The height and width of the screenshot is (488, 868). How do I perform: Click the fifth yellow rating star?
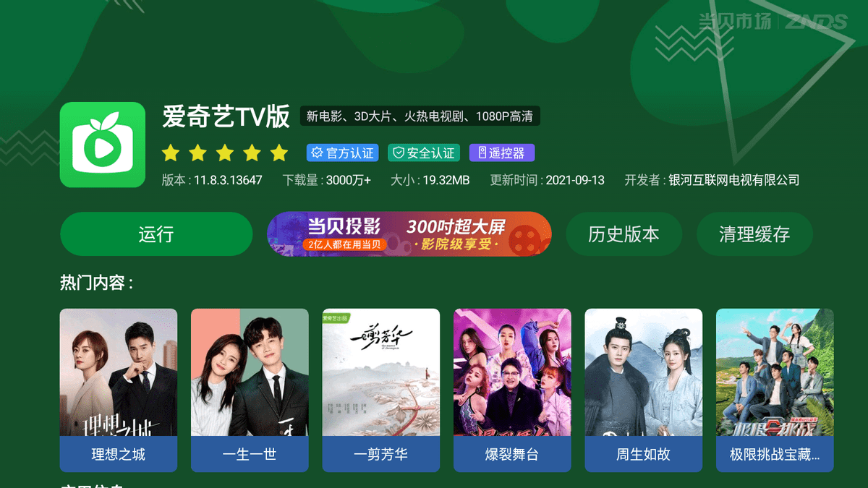pyautogui.click(x=279, y=153)
